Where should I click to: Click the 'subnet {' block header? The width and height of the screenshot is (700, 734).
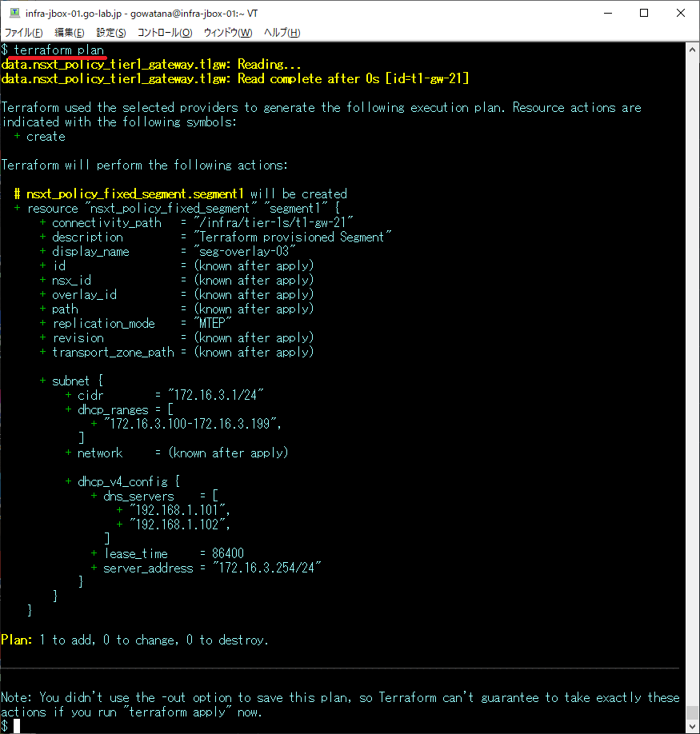click(x=72, y=381)
